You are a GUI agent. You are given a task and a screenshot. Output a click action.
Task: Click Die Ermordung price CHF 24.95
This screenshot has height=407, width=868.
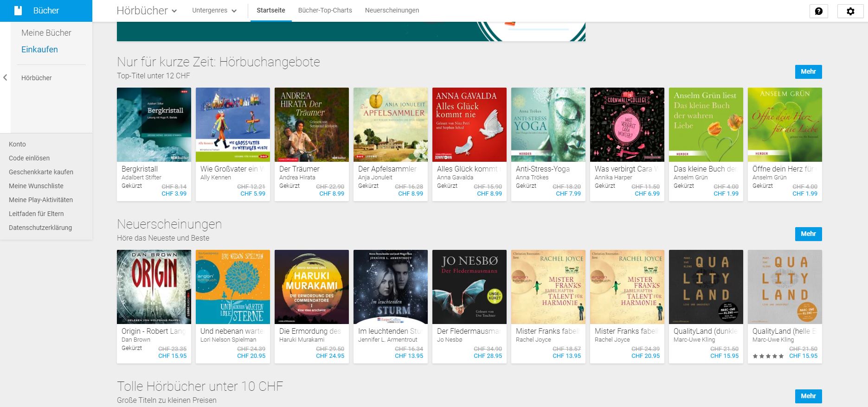(x=330, y=356)
